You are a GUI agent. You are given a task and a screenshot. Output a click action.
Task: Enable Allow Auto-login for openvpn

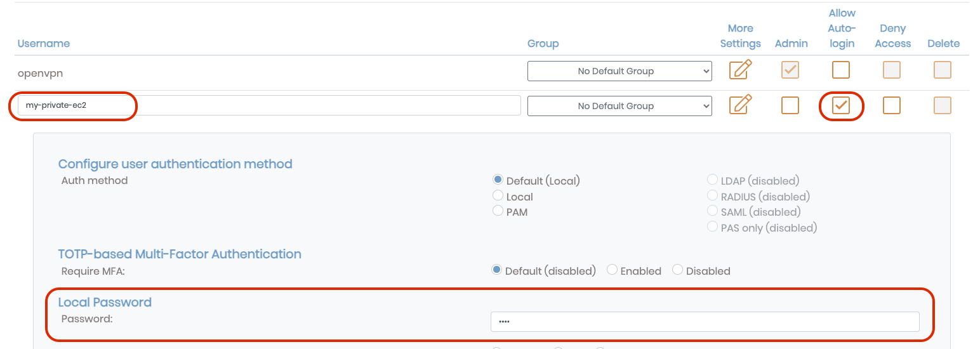coord(841,70)
